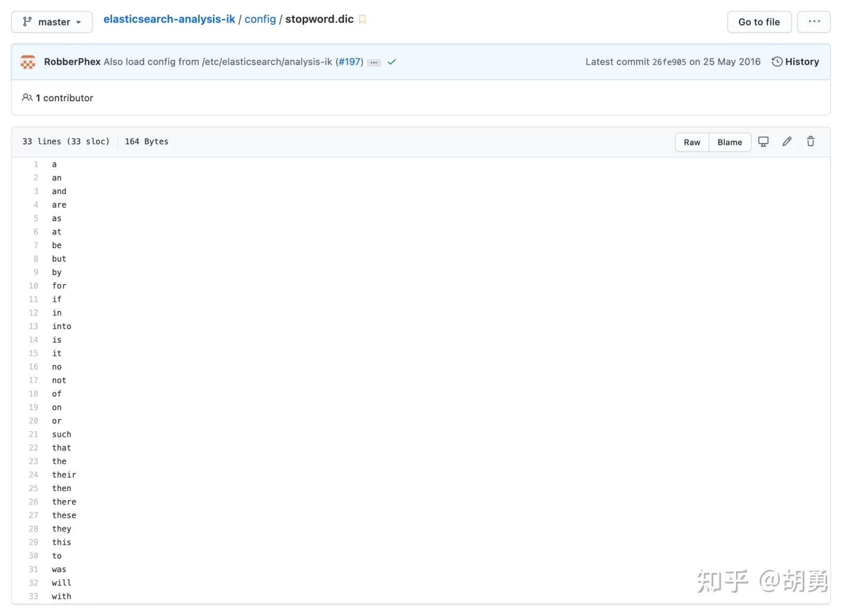Click the word "that" on line 22

(x=62, y=448)
